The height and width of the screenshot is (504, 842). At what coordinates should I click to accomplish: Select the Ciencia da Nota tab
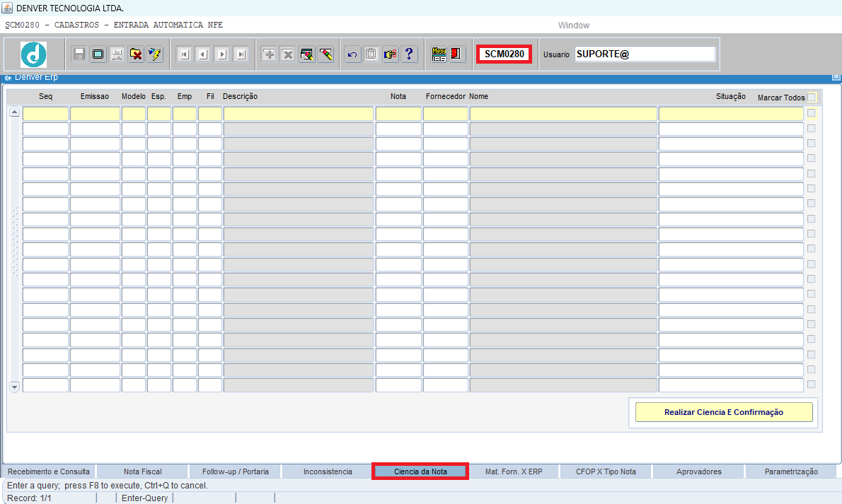(420, 471)
